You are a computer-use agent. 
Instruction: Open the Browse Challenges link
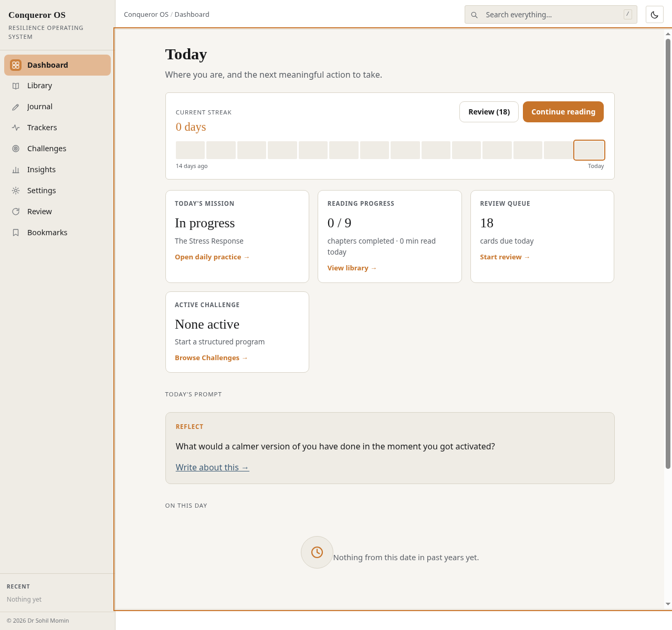[x=211, y=358]
